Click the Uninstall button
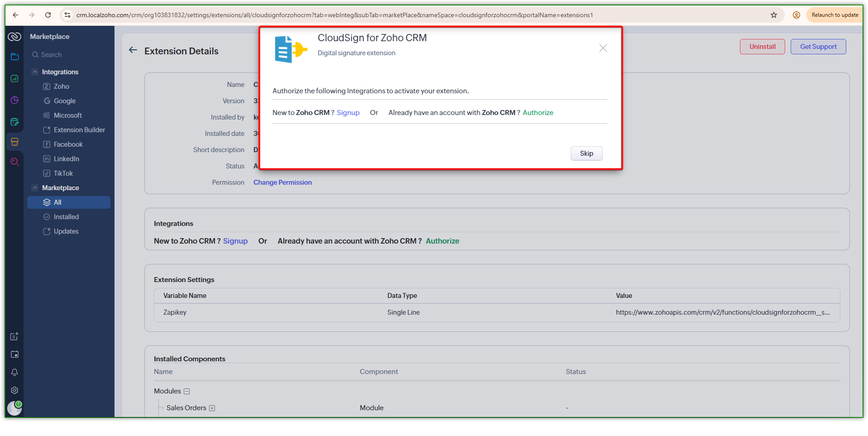The width and height of the screenshot is (868, 436). click(762, 47)
